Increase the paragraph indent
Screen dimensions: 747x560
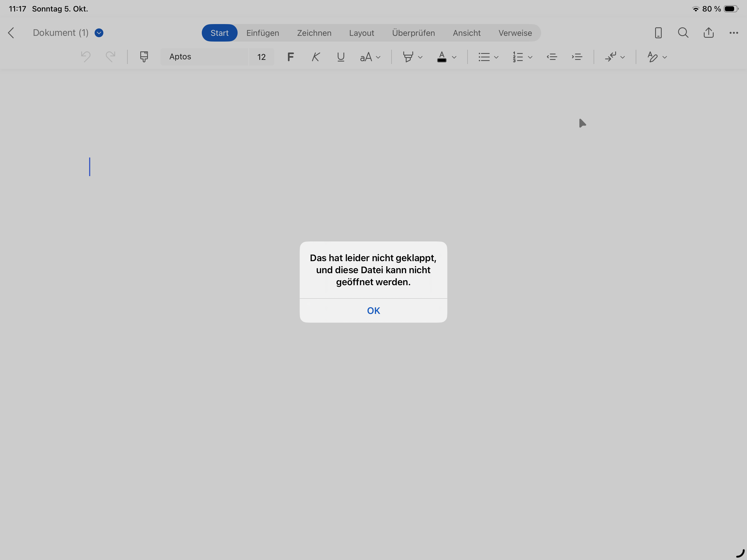(x=577, y=57)
